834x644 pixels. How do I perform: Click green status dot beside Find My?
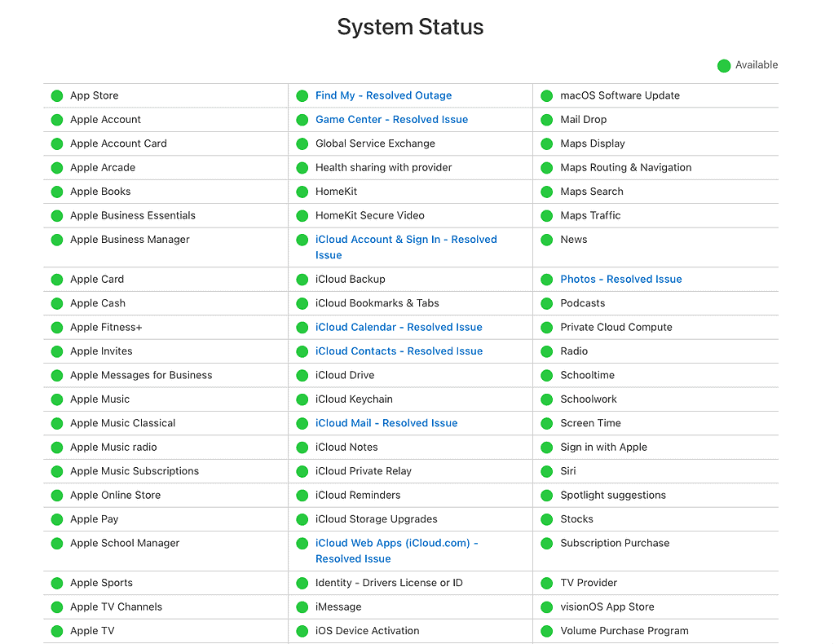[x=302, y=95]
